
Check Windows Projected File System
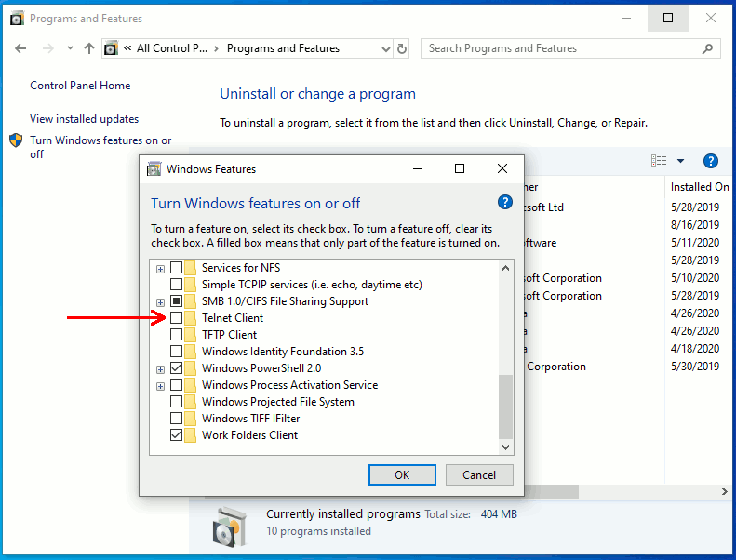(x=176, y=402)
